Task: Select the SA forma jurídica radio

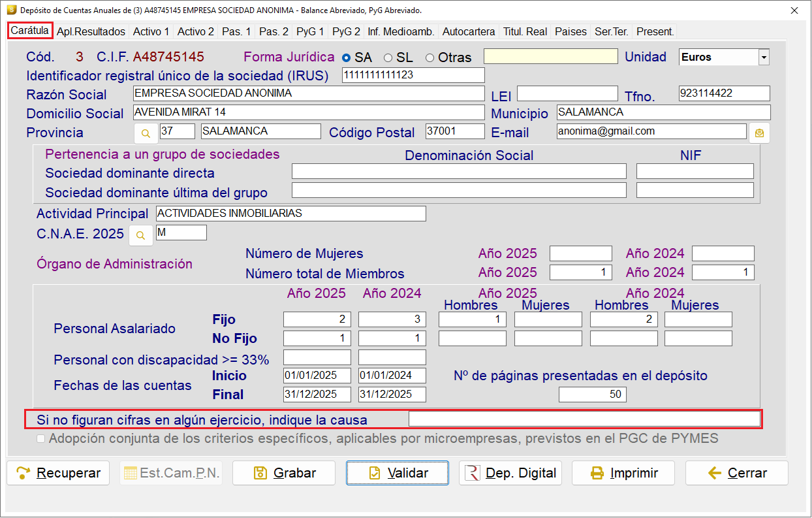Action: [346, 57]
